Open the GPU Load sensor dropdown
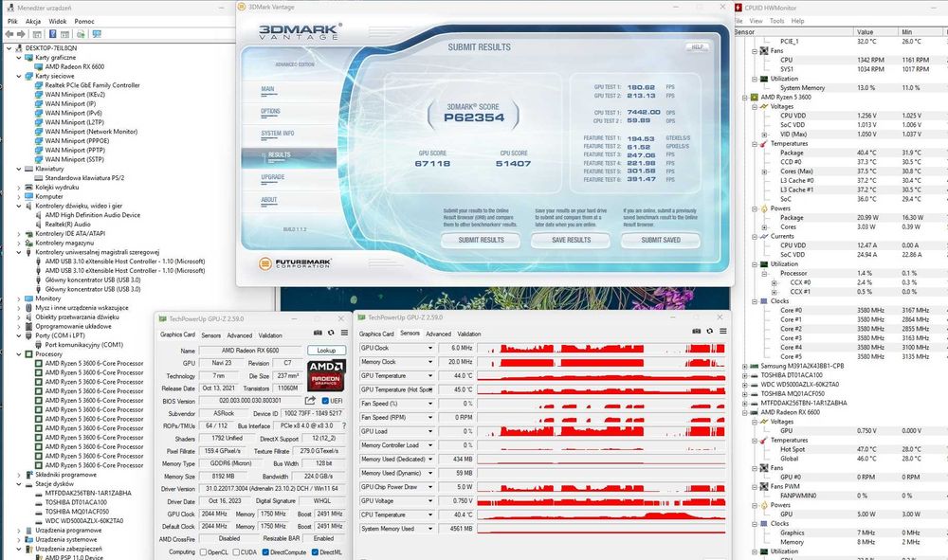Viewport: 948px width, 560px height. [x=429, y=431]
